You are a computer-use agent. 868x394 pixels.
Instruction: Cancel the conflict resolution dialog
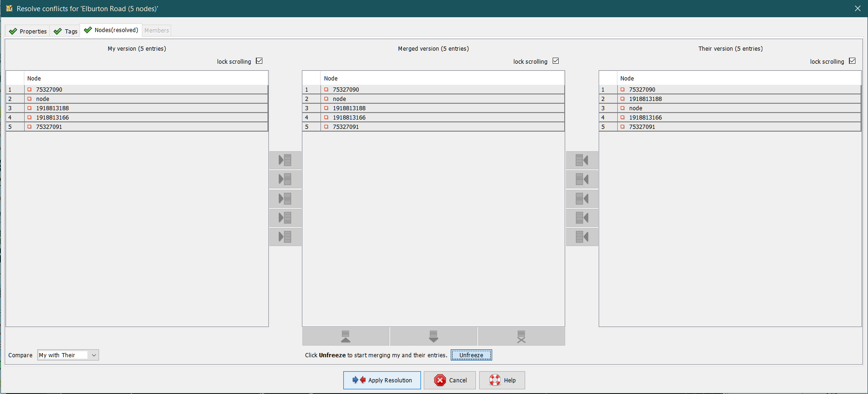449,380
